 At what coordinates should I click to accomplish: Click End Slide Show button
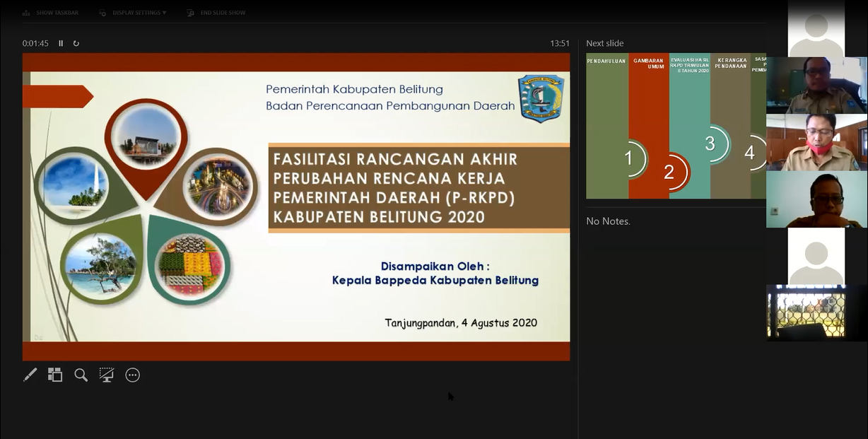coord(223,13)
